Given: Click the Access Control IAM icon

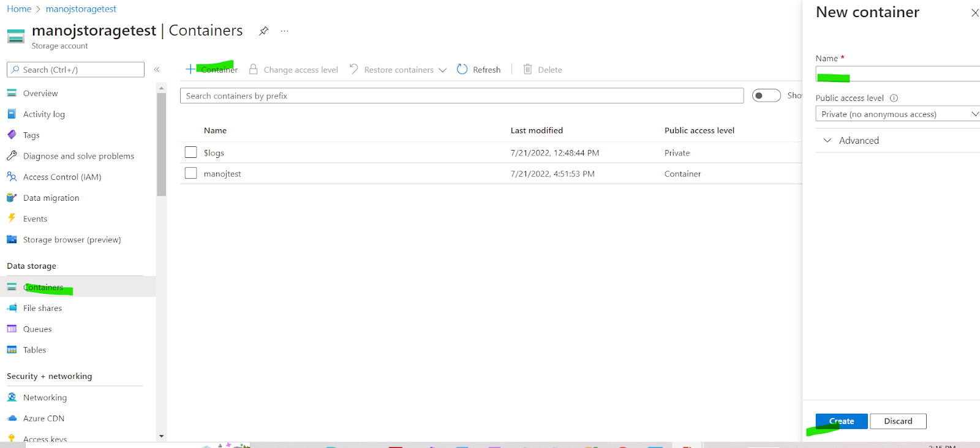Looking at the screenshot, I should click(x=12, y=176).
